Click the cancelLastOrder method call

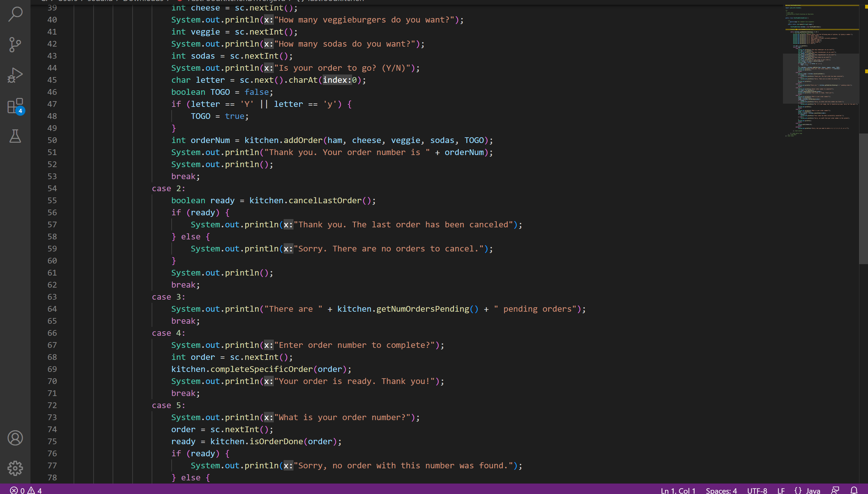pos(325,200)
